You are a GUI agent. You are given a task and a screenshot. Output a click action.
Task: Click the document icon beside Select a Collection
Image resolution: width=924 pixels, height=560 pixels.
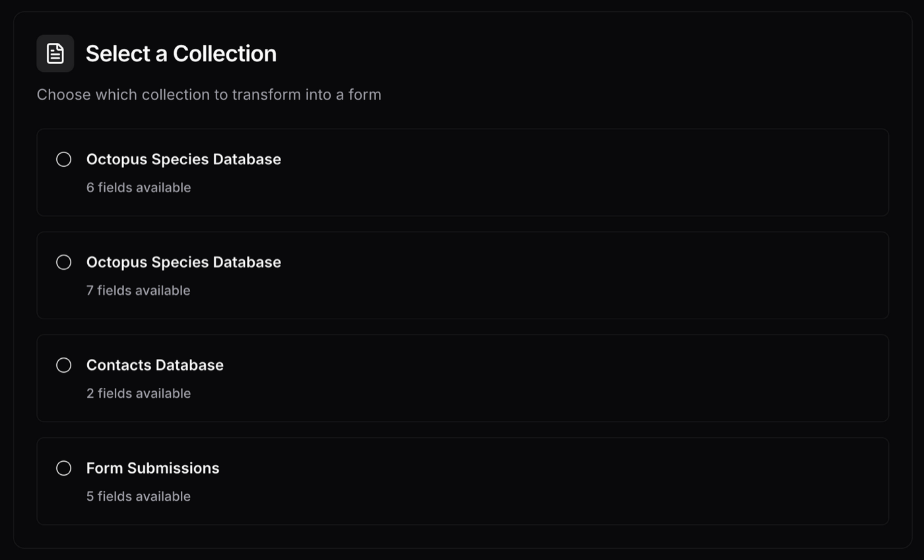(55, 53)
